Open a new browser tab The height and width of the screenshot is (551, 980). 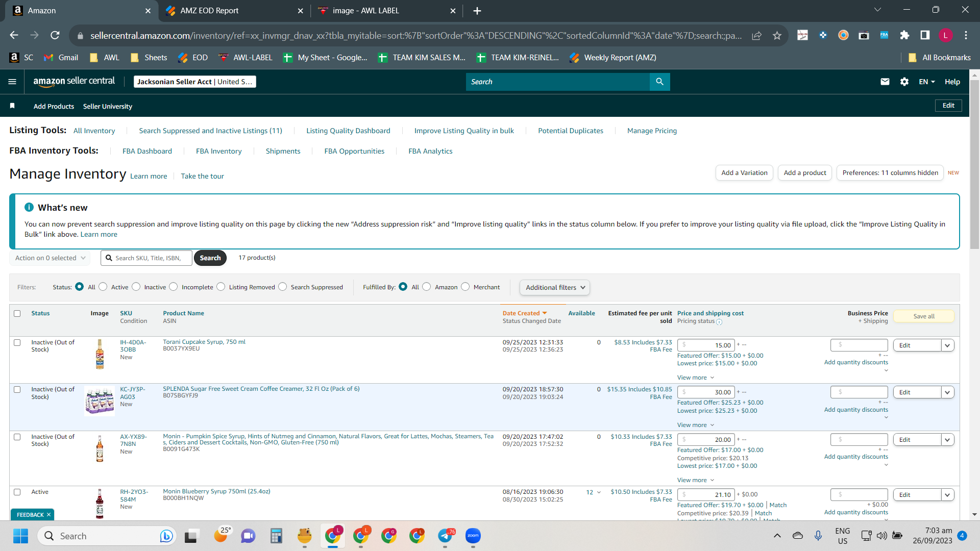[477, 11]
